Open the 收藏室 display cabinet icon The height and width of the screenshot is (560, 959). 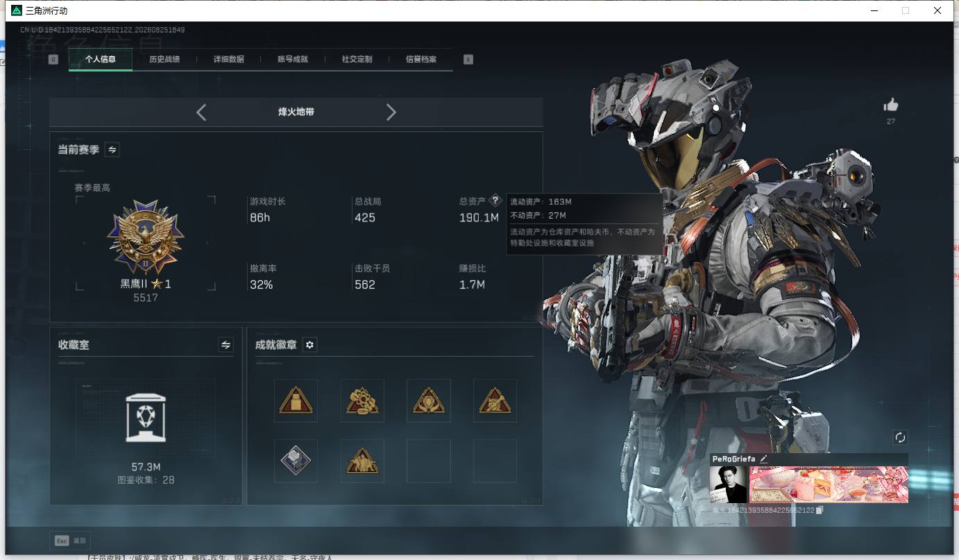[146, 417]
